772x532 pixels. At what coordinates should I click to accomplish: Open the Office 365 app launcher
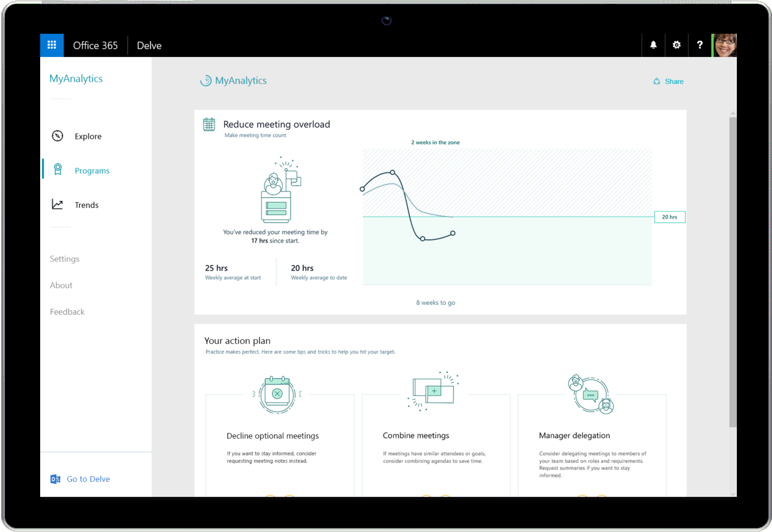(x=52, y=45)
